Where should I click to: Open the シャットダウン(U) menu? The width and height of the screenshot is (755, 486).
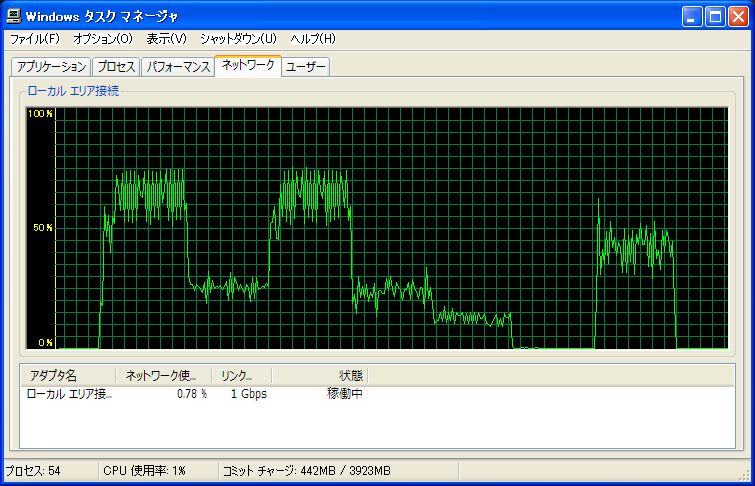pos(239,39)
